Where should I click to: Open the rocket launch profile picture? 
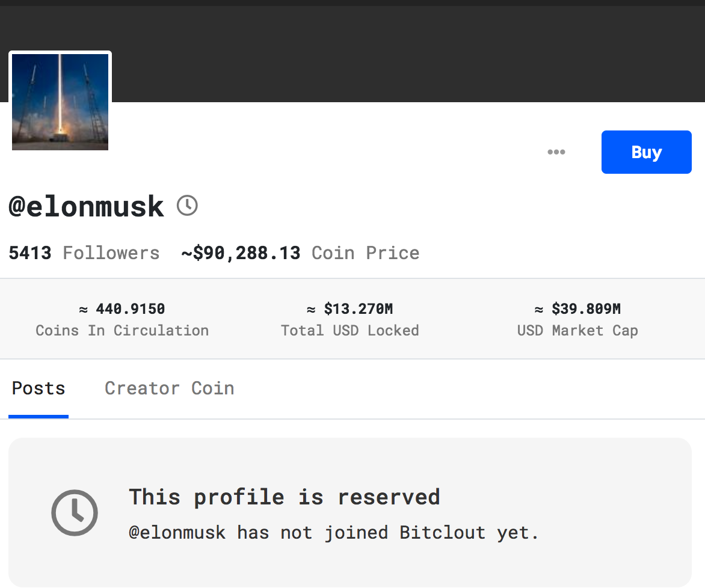click(x=60, y=102)
